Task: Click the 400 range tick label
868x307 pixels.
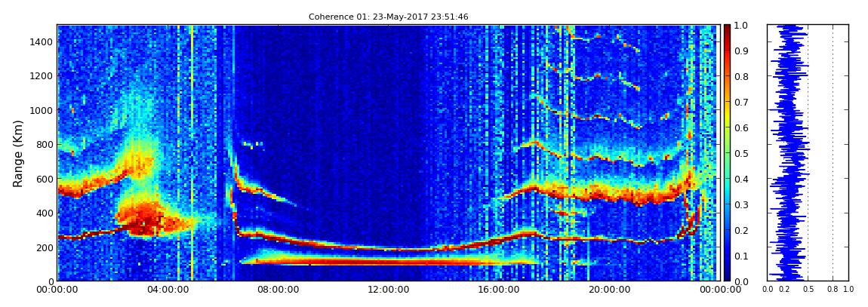Action: pos(43,213)
